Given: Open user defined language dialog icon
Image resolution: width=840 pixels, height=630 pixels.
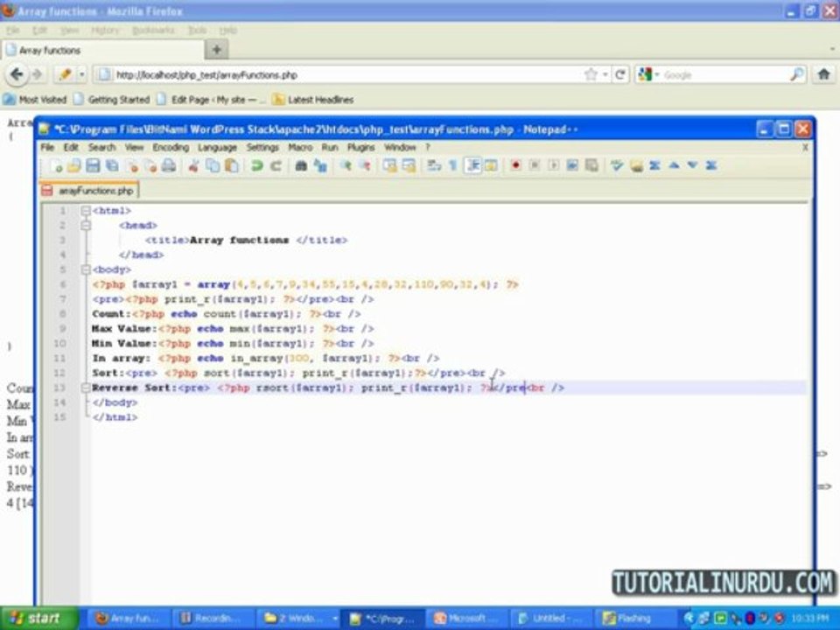Looking at the screenshot, I should (x=491, y=165).
